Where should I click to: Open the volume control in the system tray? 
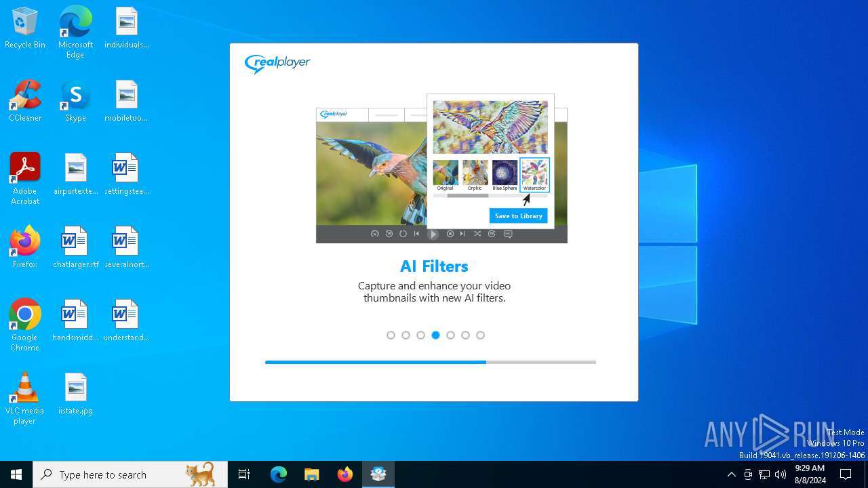[x=781, y=474]
